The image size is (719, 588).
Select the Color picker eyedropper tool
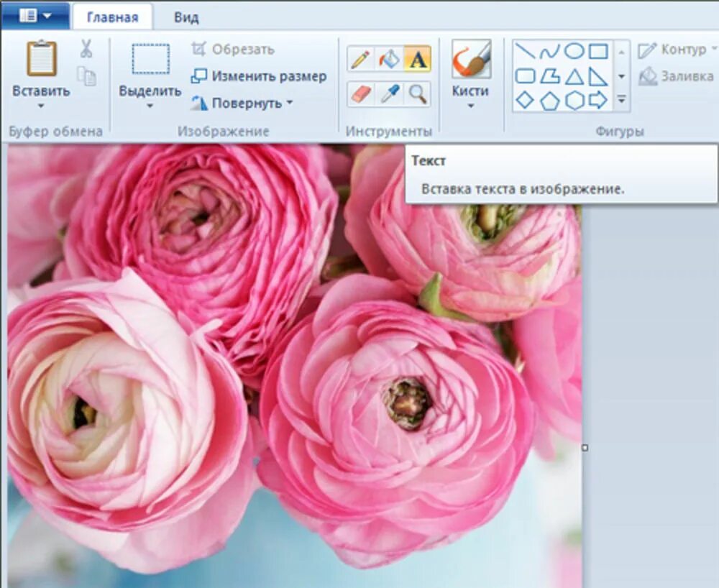point(390,94)
